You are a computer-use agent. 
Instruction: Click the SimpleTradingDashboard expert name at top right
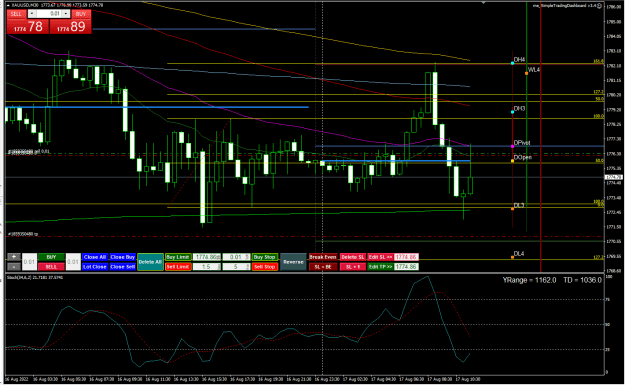pos(564,6)
